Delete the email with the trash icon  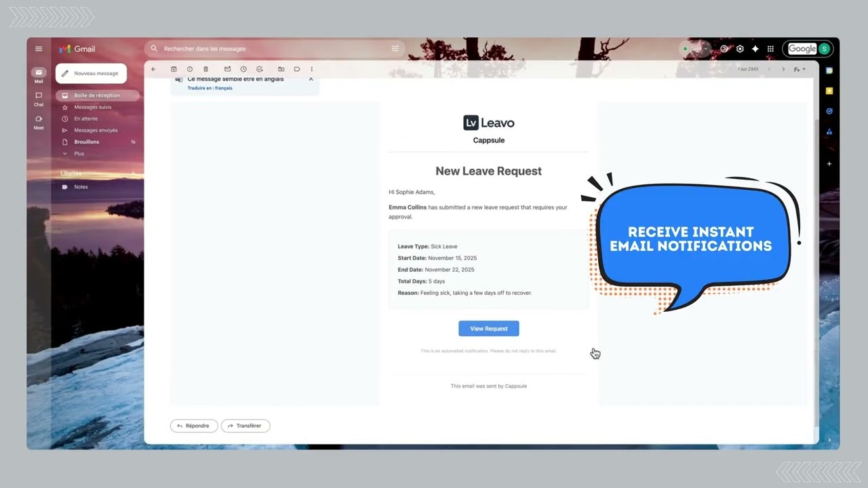tap(206, 69)
